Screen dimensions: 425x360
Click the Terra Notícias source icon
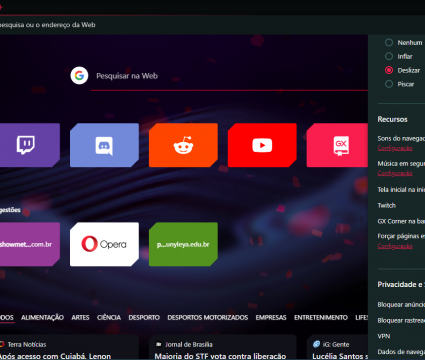pos(2,344)
